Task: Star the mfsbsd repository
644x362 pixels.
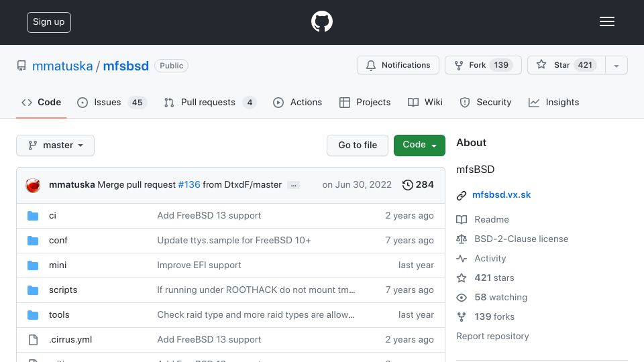Action: [566, 65]
